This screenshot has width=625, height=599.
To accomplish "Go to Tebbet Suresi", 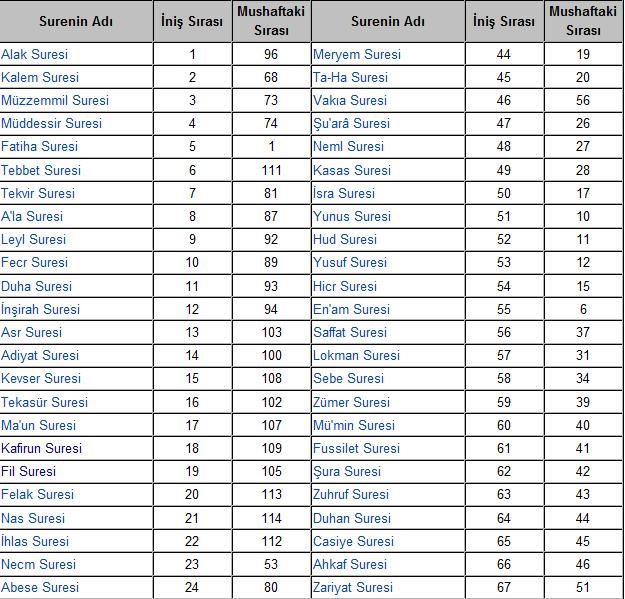I will tap(41, 170).
